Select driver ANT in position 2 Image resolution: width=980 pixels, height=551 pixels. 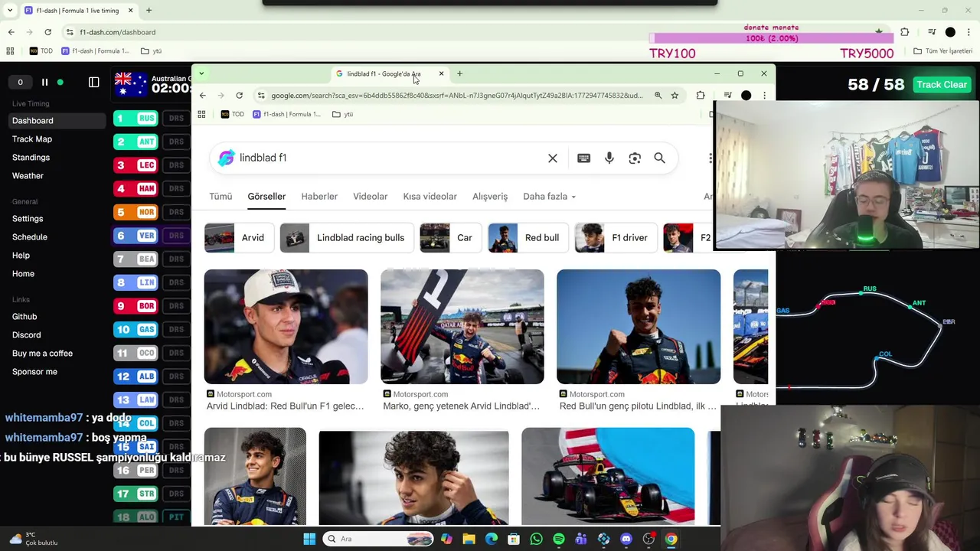point(136,142)
